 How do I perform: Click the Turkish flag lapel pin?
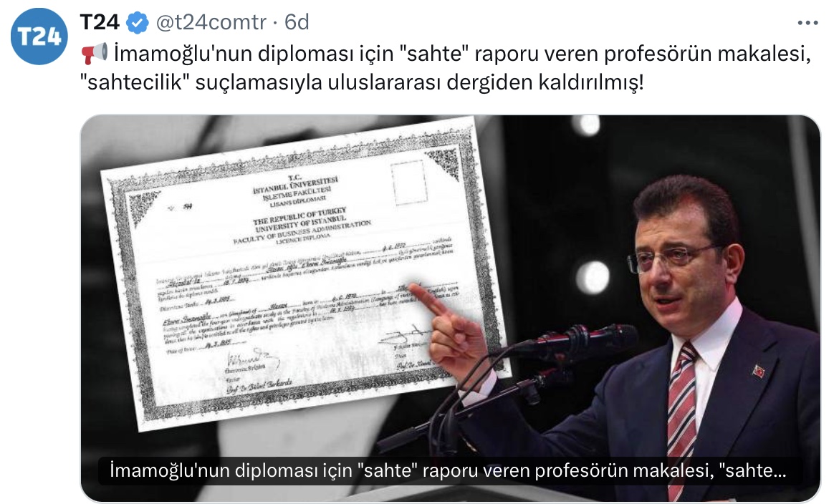759,371
